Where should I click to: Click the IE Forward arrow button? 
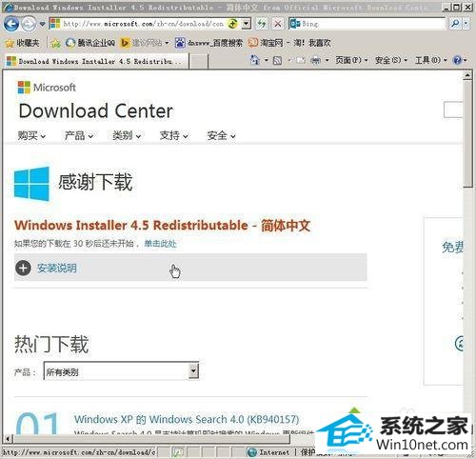tap(29, 24)
